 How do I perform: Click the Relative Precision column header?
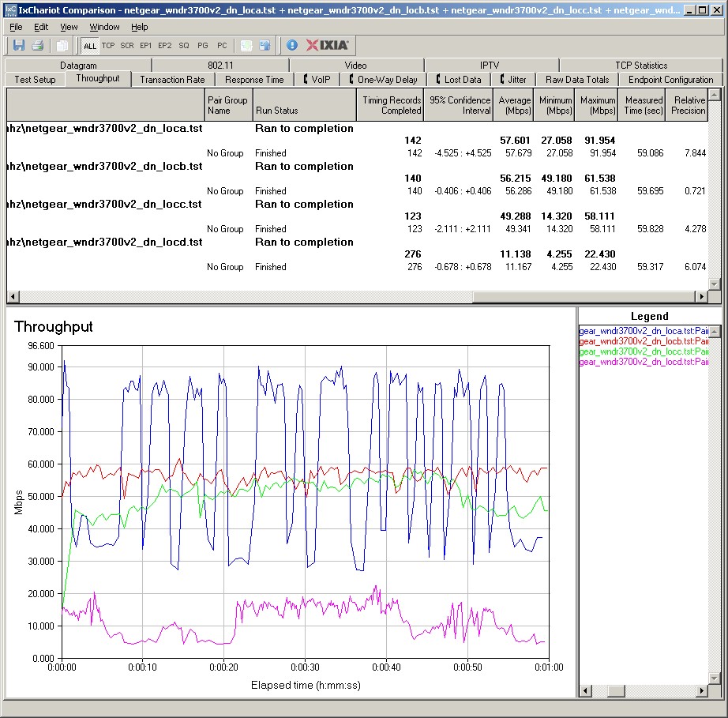pos(687,105)
